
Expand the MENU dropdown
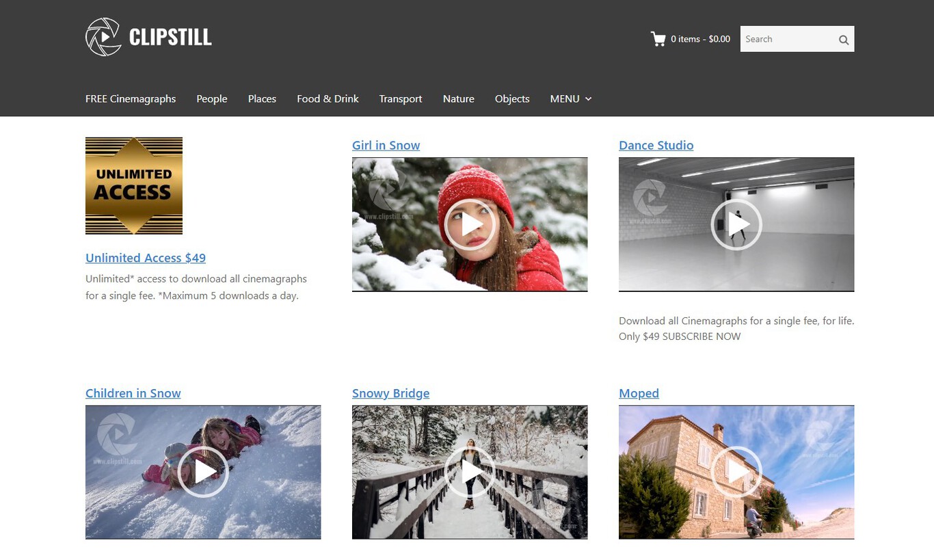click(x=571, y=99)
